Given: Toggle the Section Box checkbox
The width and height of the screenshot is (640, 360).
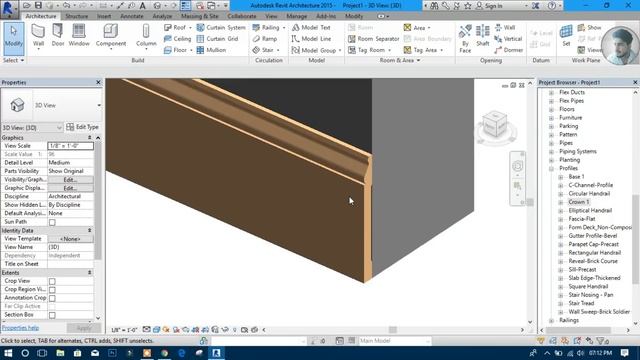Looking at the screenshot, I should click(52, 315).
